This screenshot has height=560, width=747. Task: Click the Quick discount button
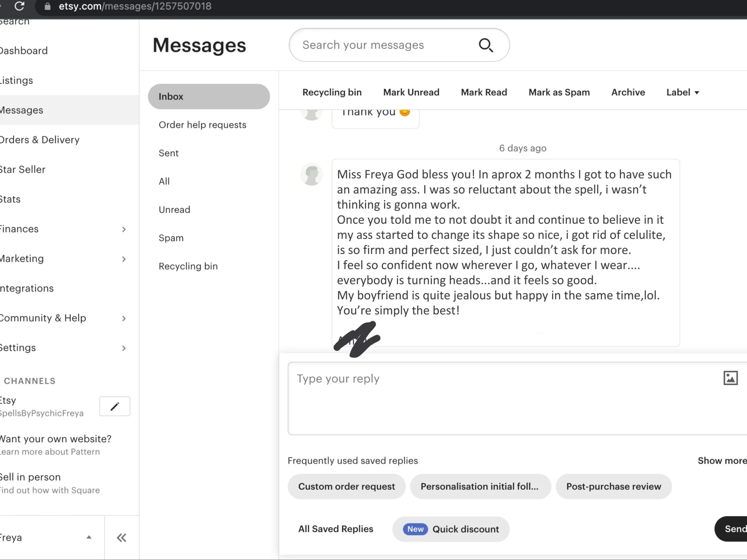[x=451, y=529]
